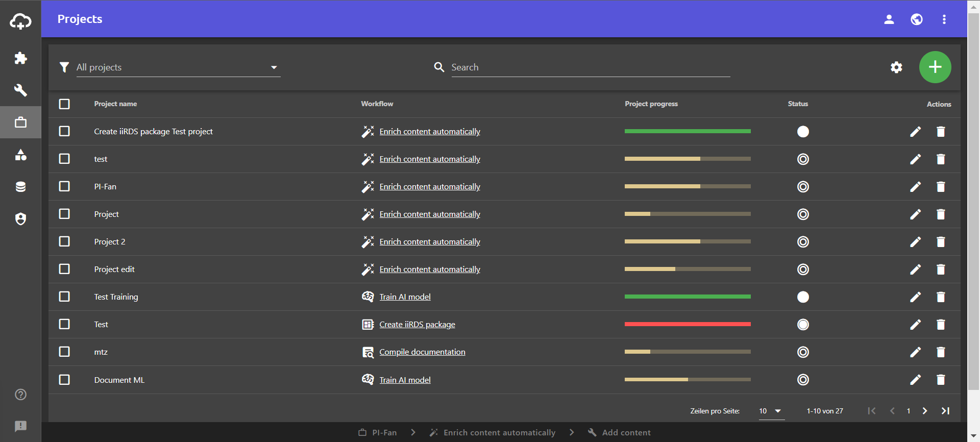Image resolution: width=980 pixels, height=442 pixels.
Task: Go to previous page chevron
Action: tap(892, 411)
